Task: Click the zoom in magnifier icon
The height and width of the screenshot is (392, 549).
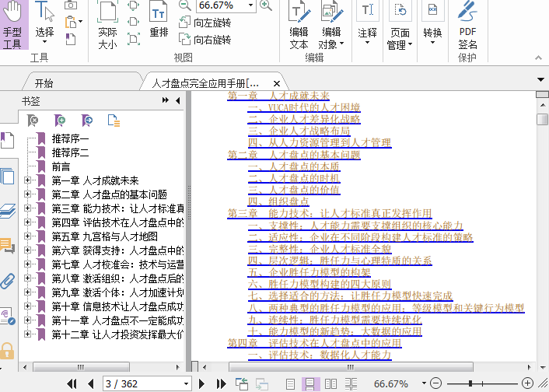Action: click(266, 5)
